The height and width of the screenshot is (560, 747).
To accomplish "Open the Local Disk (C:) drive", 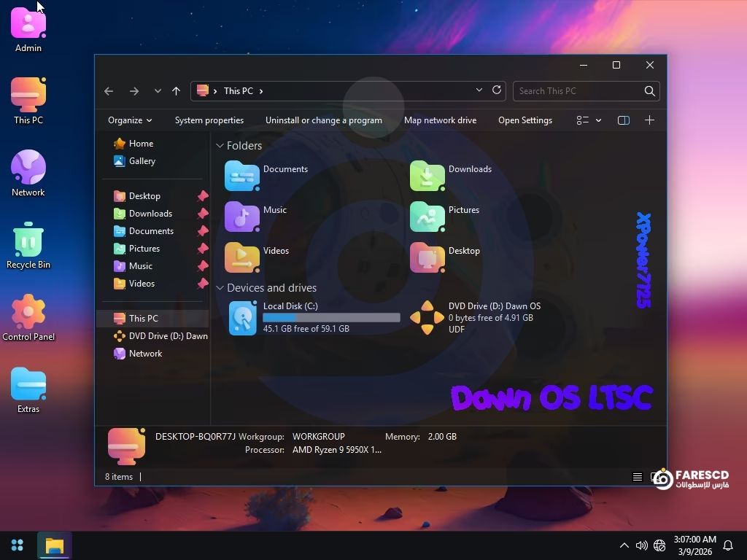I will (x=243, y=318).
